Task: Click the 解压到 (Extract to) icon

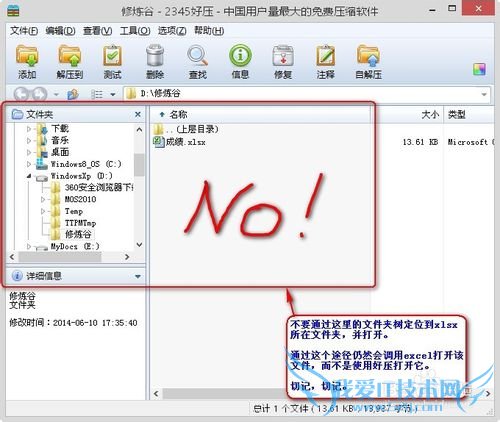Action: [70, 55]
